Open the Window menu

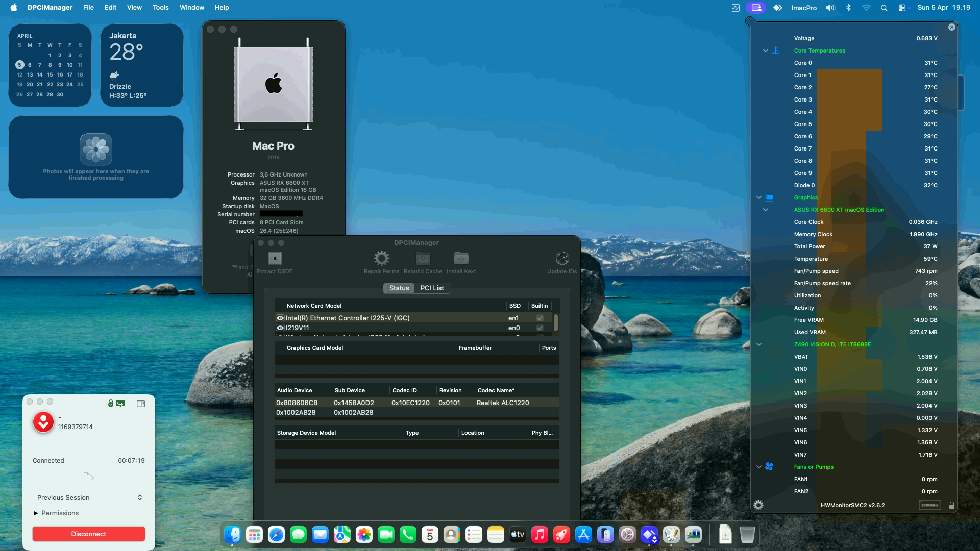pyautogui.click(x=191, y=8)
